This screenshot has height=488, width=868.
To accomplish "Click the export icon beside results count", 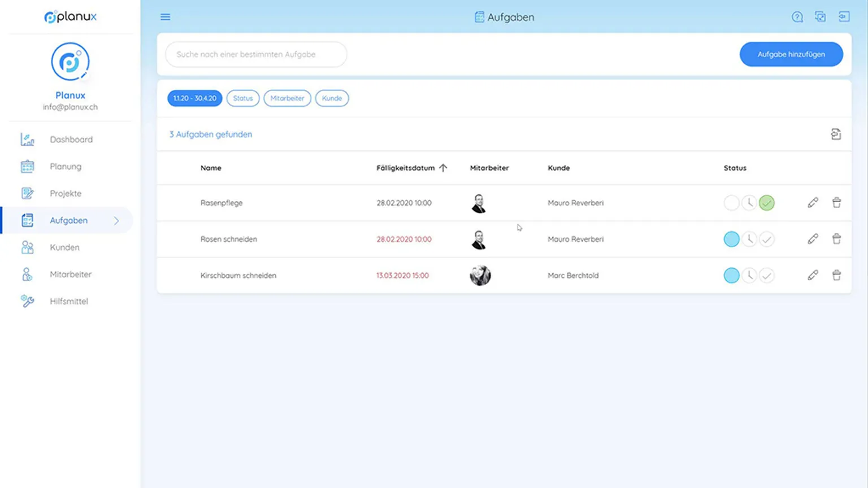I will 836,134.
